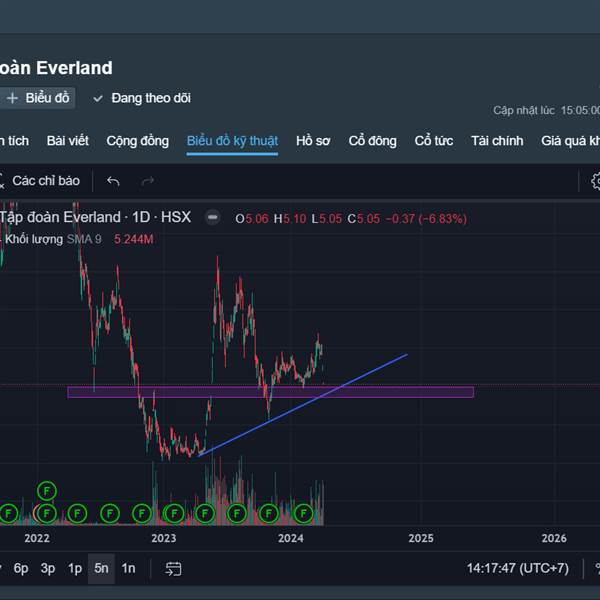The image size is (600, 600).
Task: Select the 1p time range
Action: (x=75, y=568)
